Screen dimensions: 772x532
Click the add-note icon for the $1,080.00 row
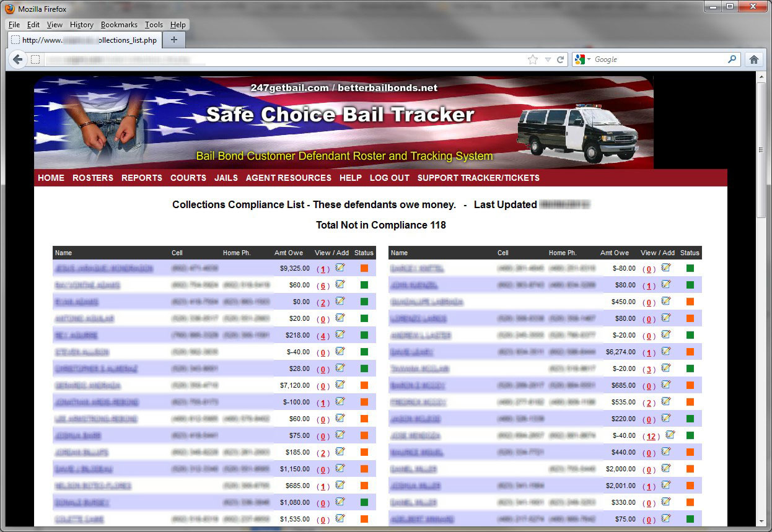point(340,502)
